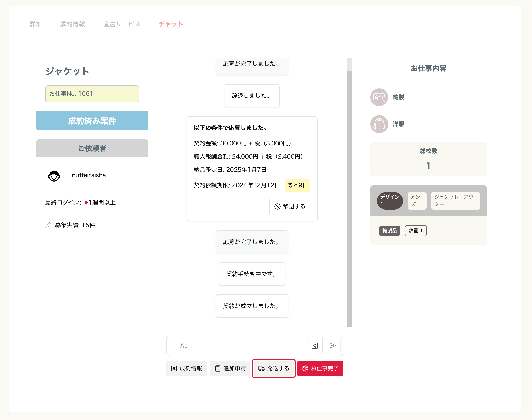Open the チャット tab
Image resolution: width=532 pixels, height=420 pixels.
[171, 24]
